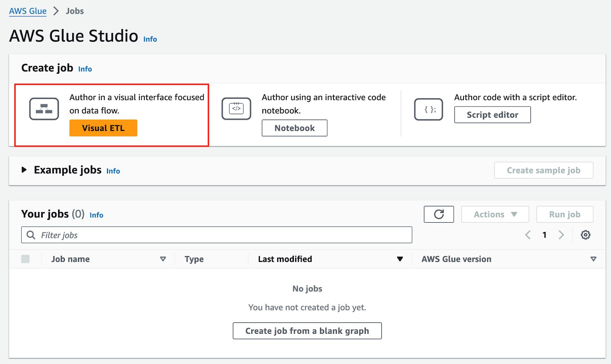Viewport: 611px width, 364px height.
Task: Click the Type column header
Action: tap(194, 259)
